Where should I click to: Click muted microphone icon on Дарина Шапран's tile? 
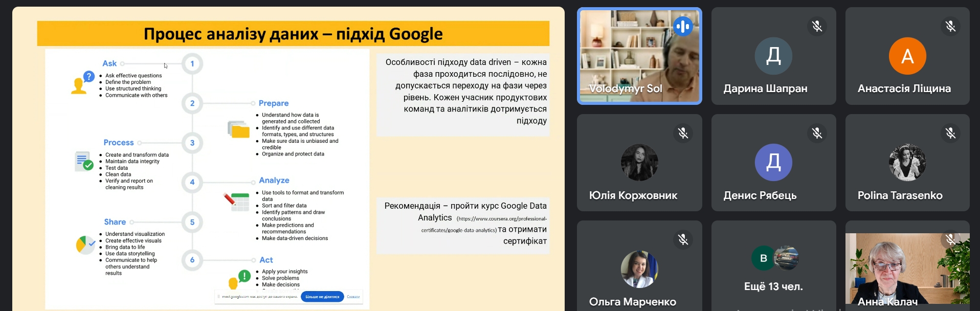pos(817,26)
